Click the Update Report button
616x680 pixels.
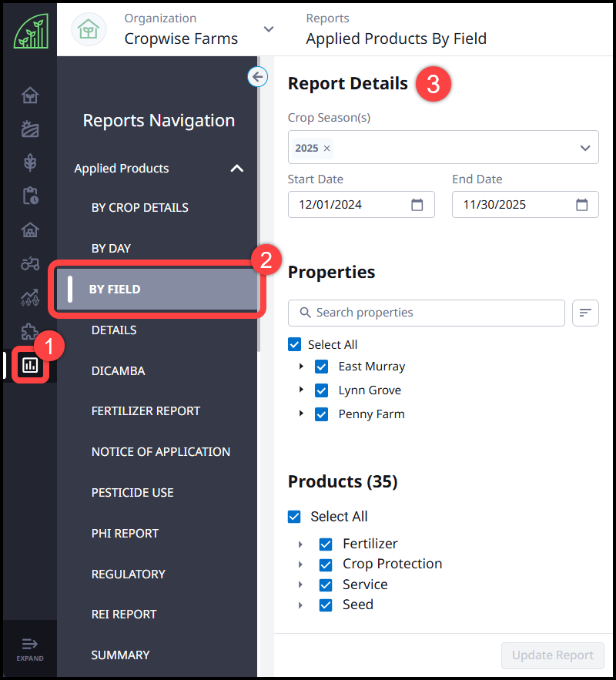pyautogui.click(x=552, y=655)
